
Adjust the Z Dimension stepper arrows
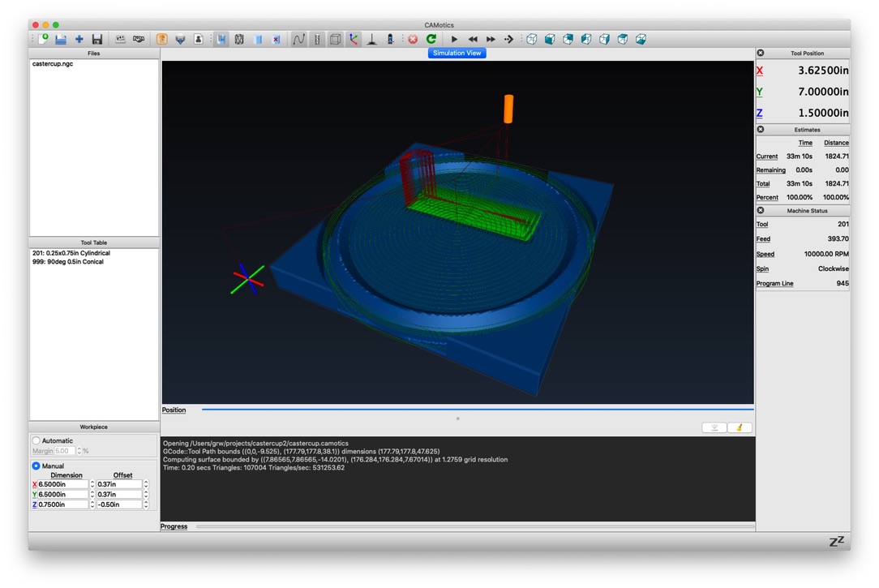click(92, 504)
